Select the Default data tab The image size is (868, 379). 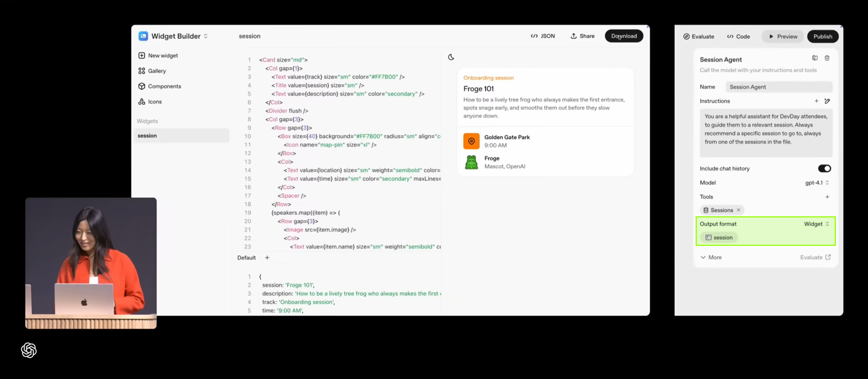pos(246,257)
